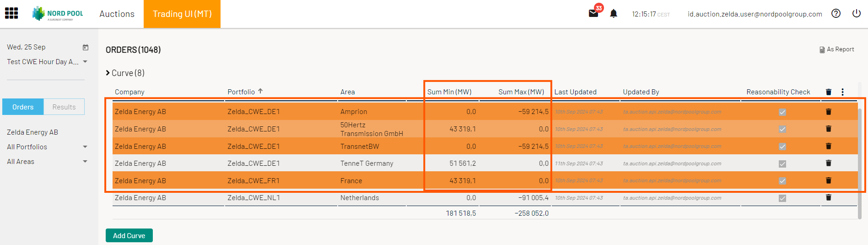Open the mail inbox with 33 unread

(x=593, y=13)
